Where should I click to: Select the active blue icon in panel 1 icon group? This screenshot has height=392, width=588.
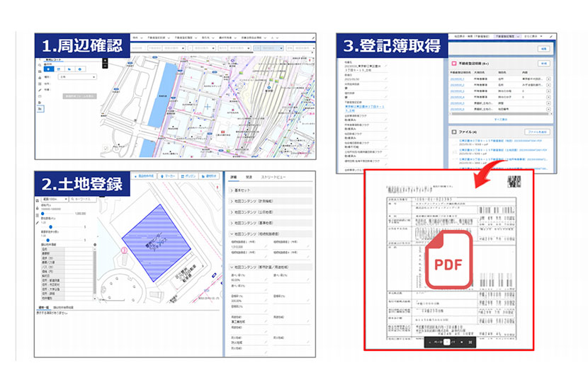pos(49,69)
